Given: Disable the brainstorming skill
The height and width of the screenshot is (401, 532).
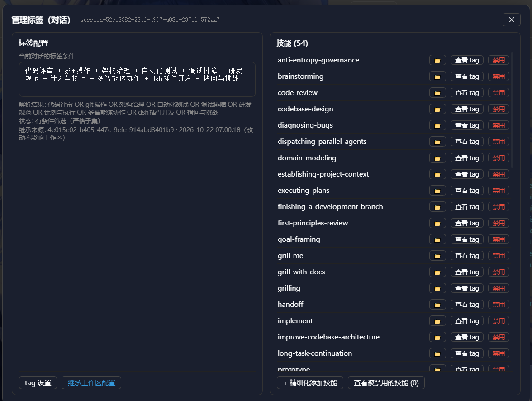Looking at the screenshot, I should point(499,77).
